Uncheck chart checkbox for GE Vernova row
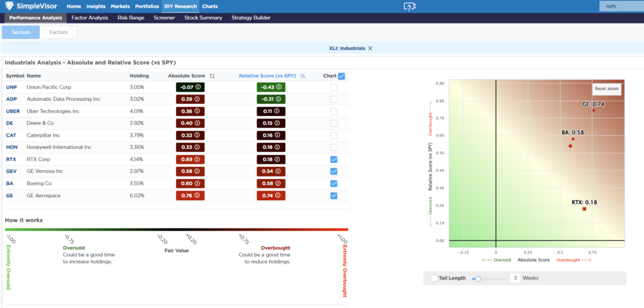The width and height of the screenshot is (644, 308). click(x=334, y=171)
